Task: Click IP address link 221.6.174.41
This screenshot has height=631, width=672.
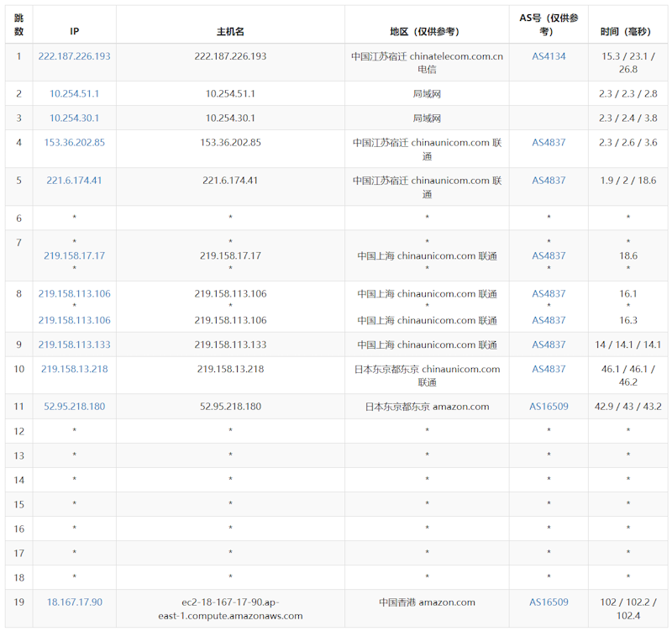Action: click(x=74, y=181)
